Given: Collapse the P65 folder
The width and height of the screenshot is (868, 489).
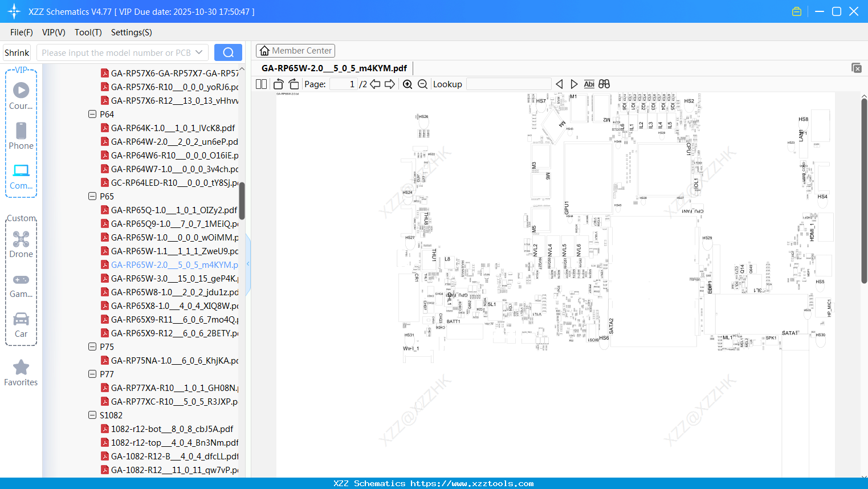Looking at the screenshot, I should click(92, 196).
